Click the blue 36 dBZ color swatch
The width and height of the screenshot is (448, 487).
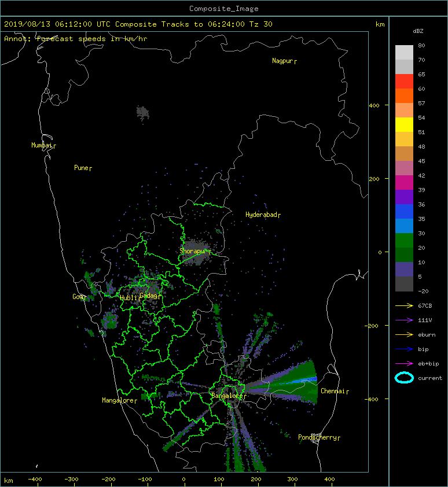(404, 211)
